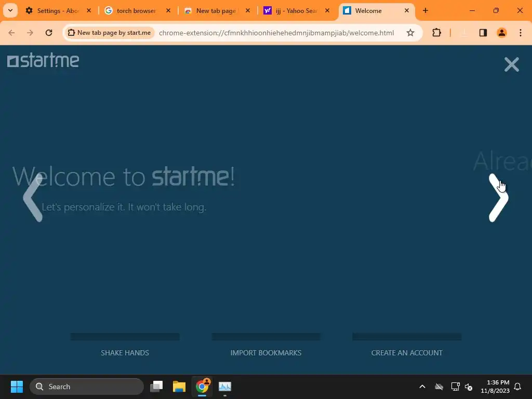
Task: Click the muted volume tray icon
Action: 469,387
